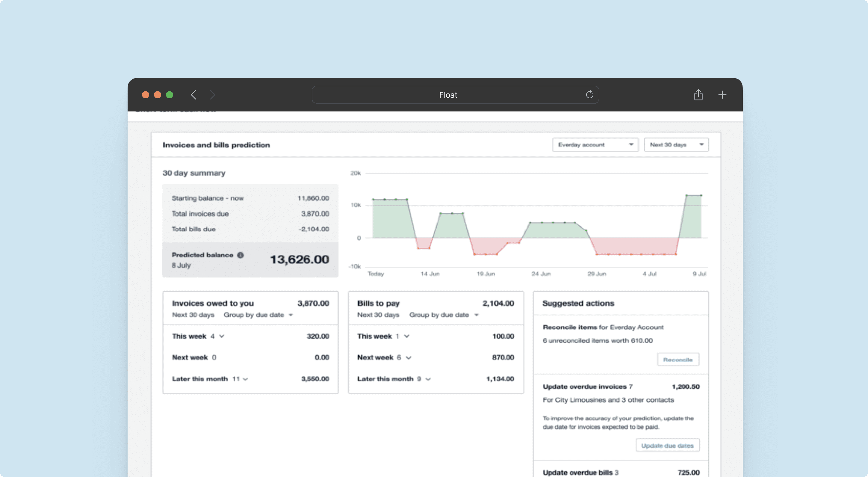Click the 13,626.00 predicted balance value
The image size is (868, 477).
tap(300, 259)
